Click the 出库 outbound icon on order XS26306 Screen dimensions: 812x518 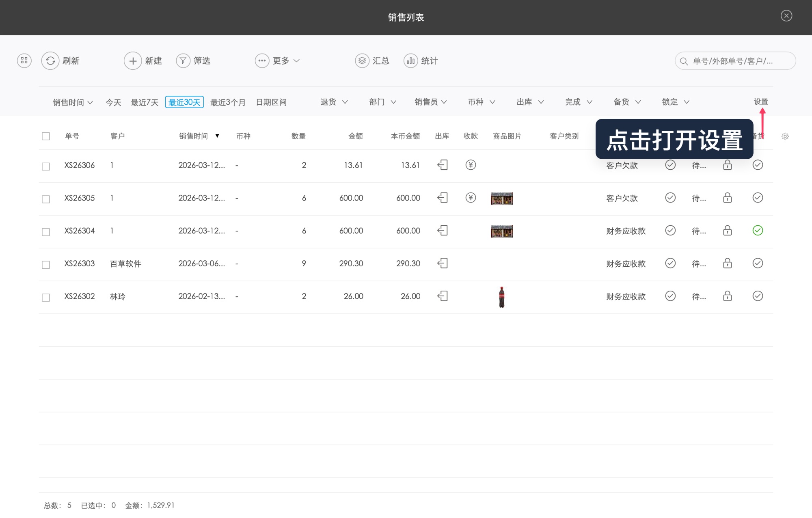pyautogui.click(x=443, y=165)
